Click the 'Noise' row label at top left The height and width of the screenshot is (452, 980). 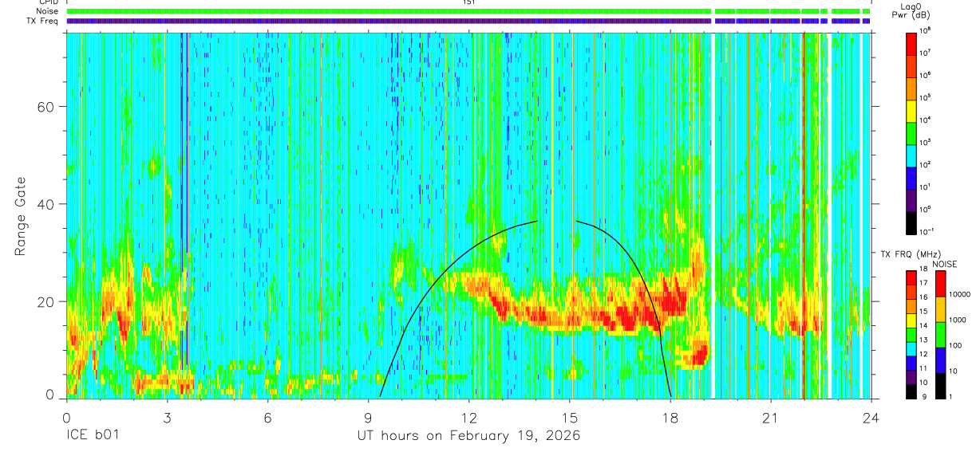[49, 12]
